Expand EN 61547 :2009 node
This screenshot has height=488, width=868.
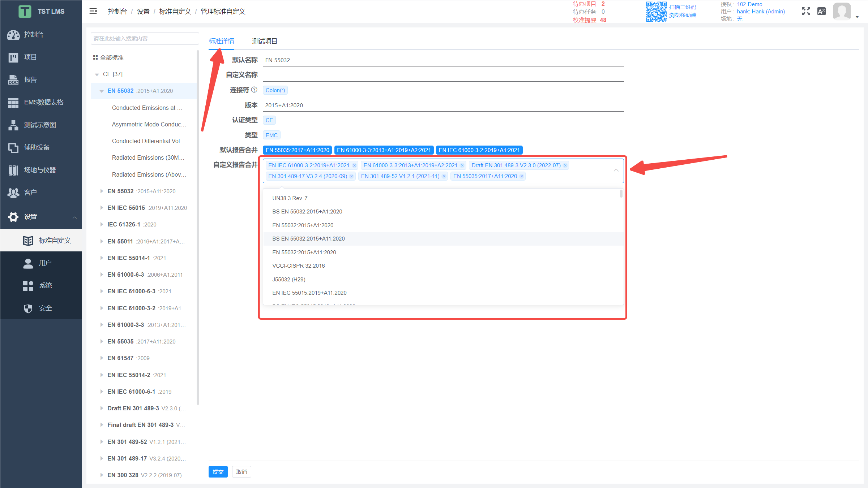point(102,358)
